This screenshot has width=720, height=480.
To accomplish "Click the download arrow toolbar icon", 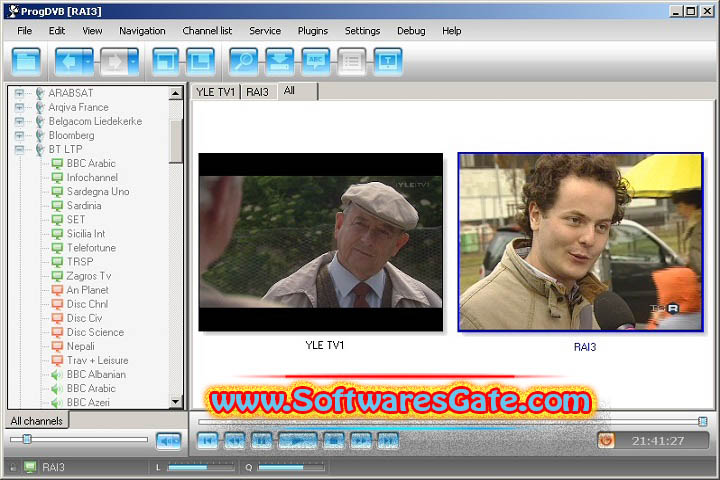I will [280, 61].
